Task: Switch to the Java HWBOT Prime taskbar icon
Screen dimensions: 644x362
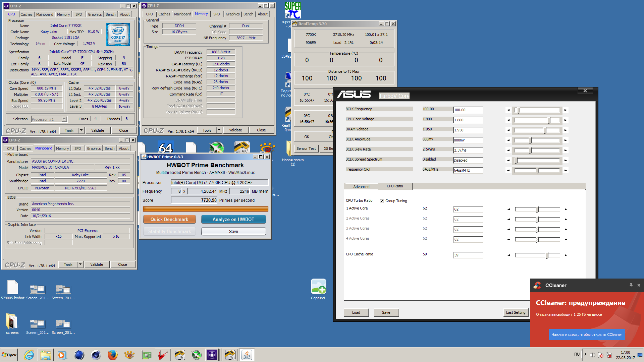Action: point(247,355)
